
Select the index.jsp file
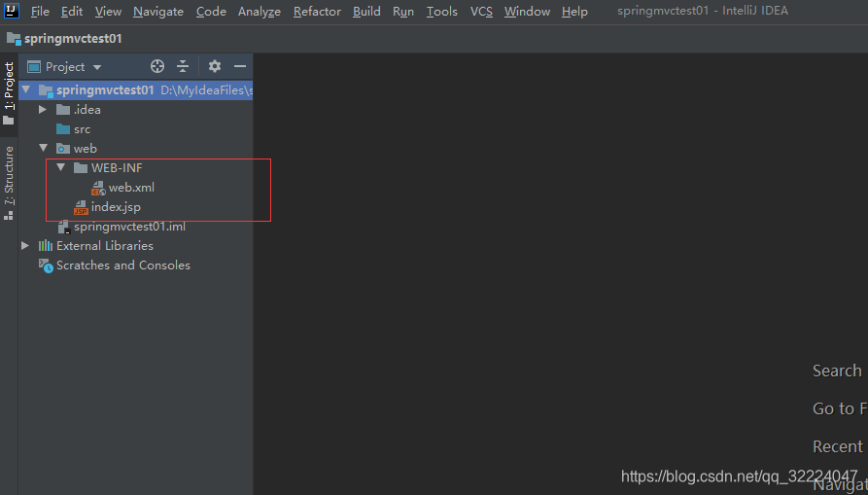(x=116, y=207)
